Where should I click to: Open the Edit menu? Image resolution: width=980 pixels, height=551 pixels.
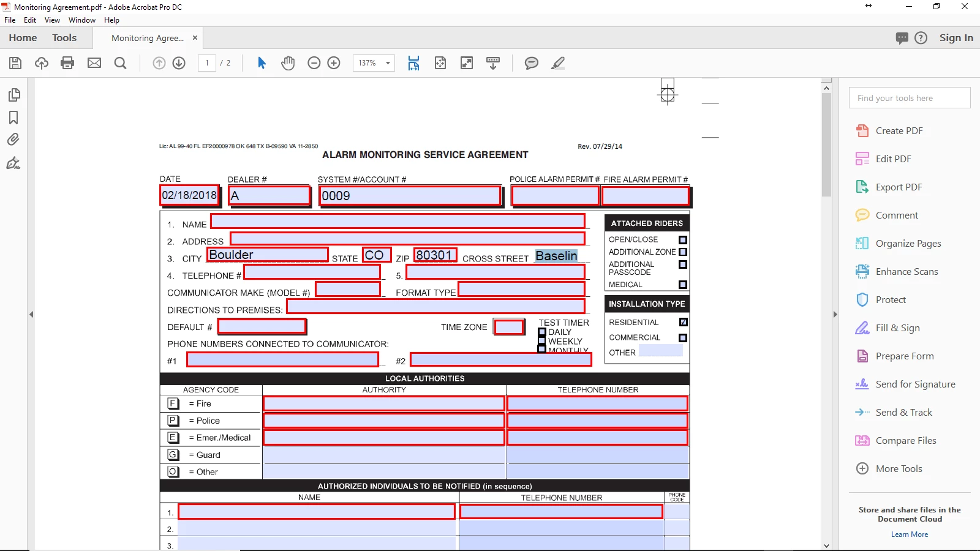[x=30, y=20]
